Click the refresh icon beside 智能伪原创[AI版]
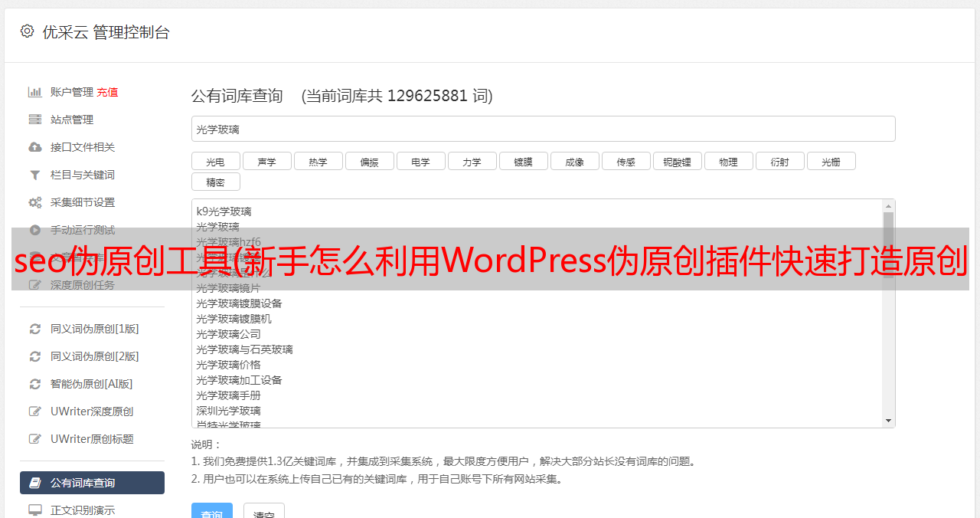Screen dimensions: 980x518 tap(35, 384)
